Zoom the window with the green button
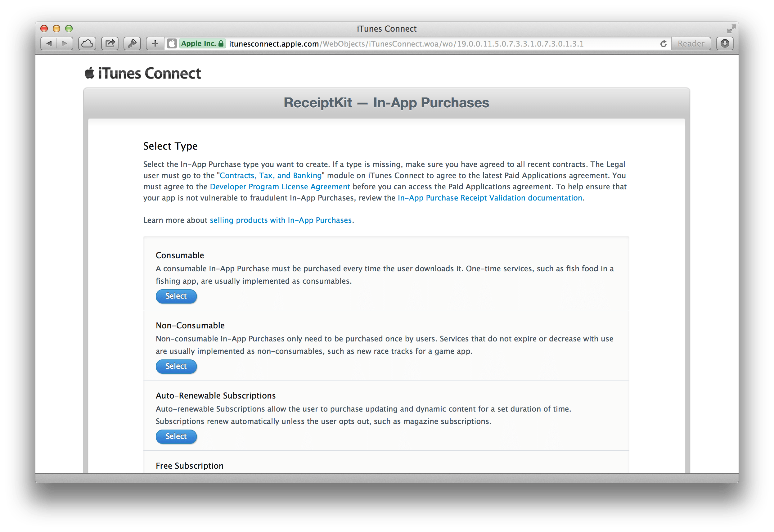This screenshot has width=774, height=532. (x=69, y=29)
